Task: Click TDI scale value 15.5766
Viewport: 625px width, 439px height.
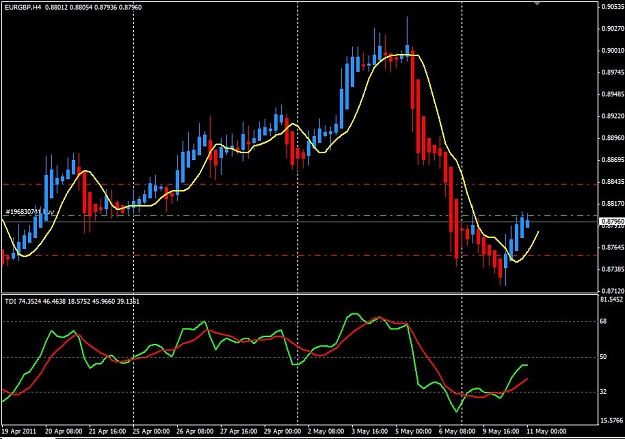Action: coord(612,421)
